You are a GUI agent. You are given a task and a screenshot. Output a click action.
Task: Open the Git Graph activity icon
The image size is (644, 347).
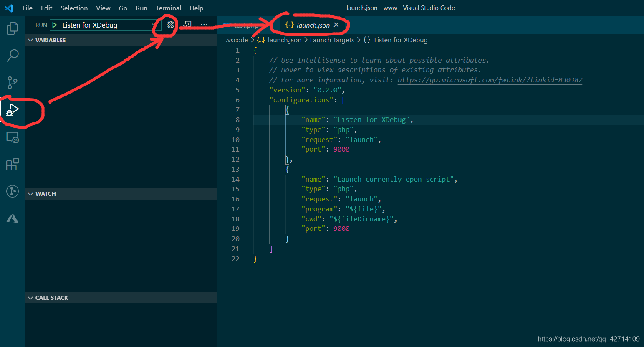(13, 191)
